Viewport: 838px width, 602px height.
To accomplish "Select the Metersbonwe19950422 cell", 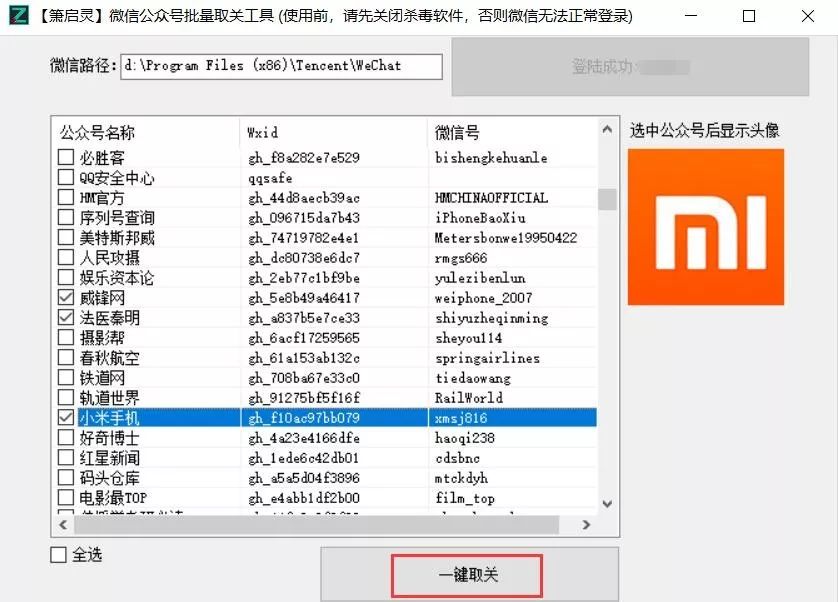I will (506, 238).
